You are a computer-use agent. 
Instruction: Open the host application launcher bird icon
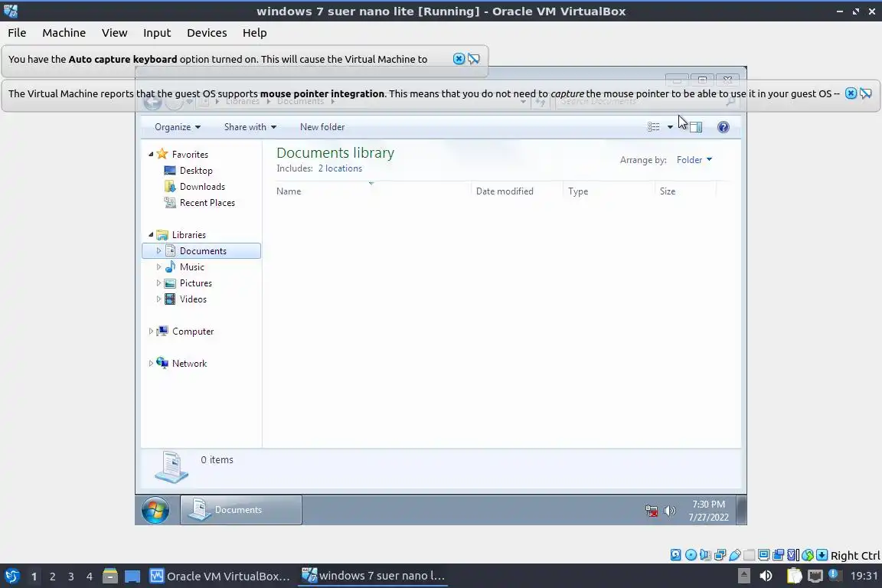click(11, 576)
